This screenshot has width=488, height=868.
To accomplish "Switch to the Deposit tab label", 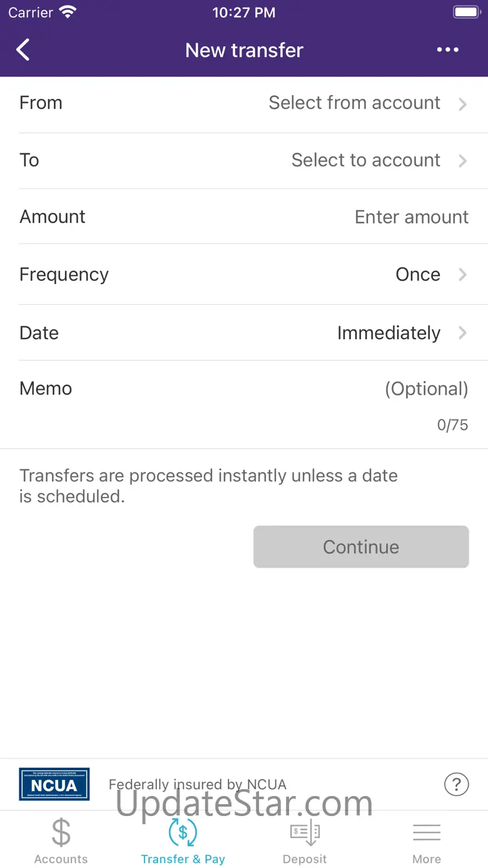I will pos(305,859).
